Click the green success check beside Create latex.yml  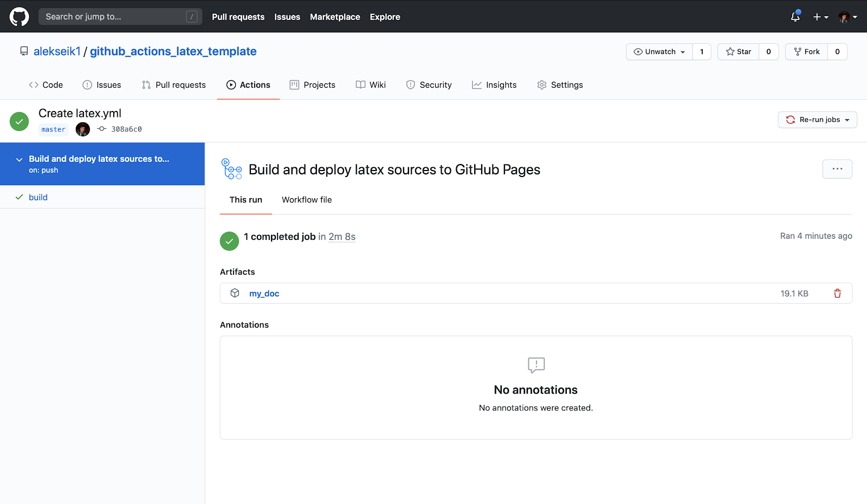[x=20, y=121]
